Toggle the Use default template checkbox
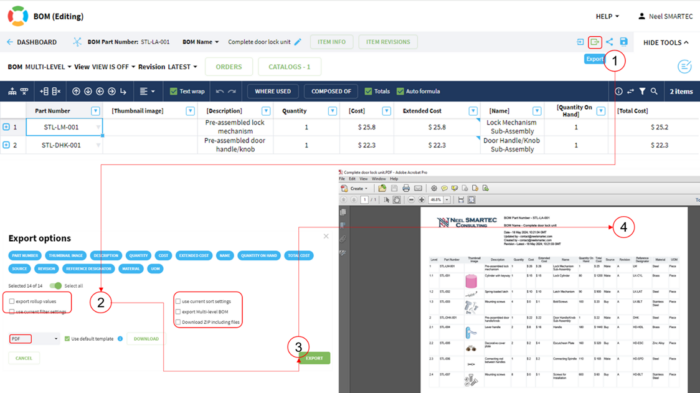 67,339
